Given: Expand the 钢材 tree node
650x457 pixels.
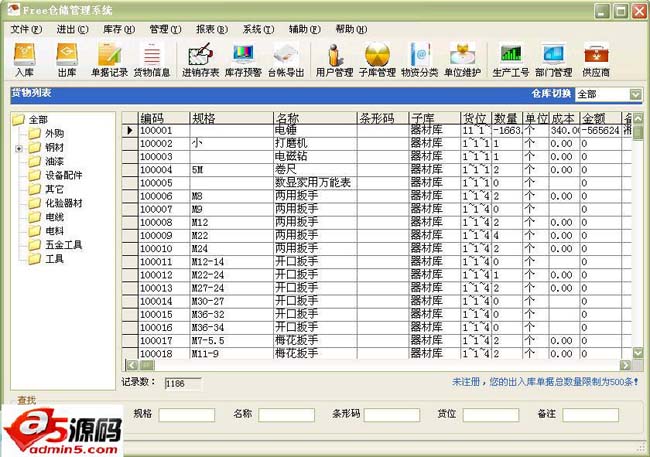Looking at the screenshot, I should (19, 148).
